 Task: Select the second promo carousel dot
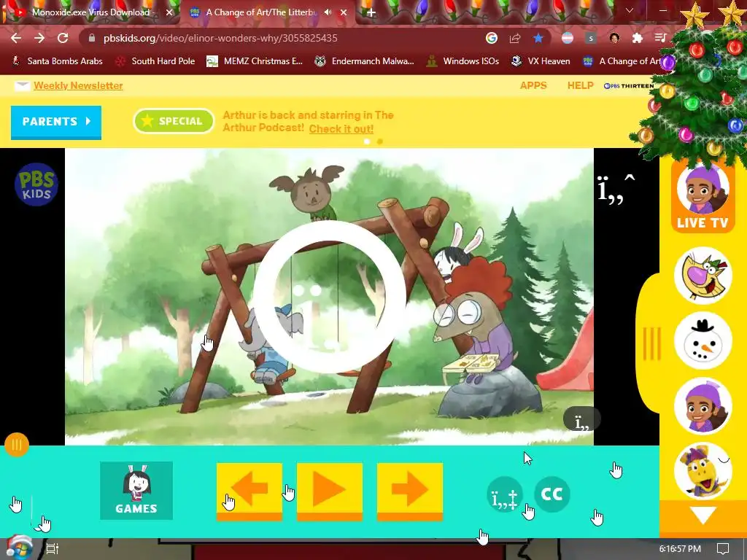point(379,141)
